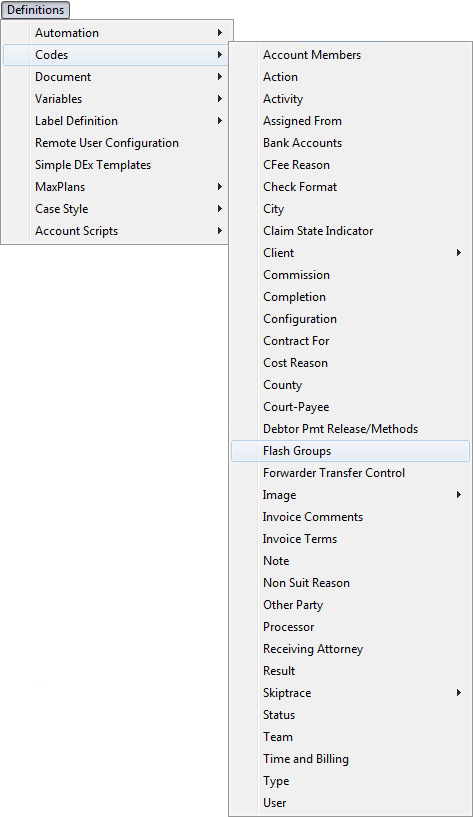The height and width of the screenshot is (817, 473).
Task: Open Simple DEx Templates
Action: 117,165
